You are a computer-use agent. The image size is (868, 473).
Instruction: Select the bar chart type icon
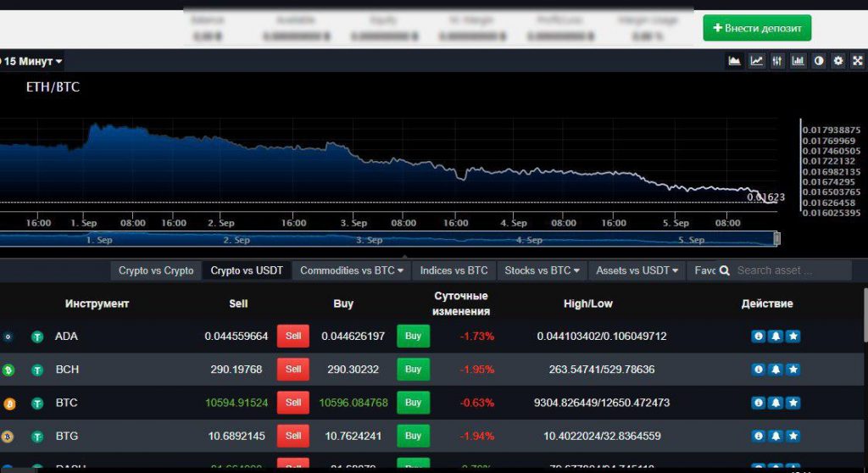798,61
